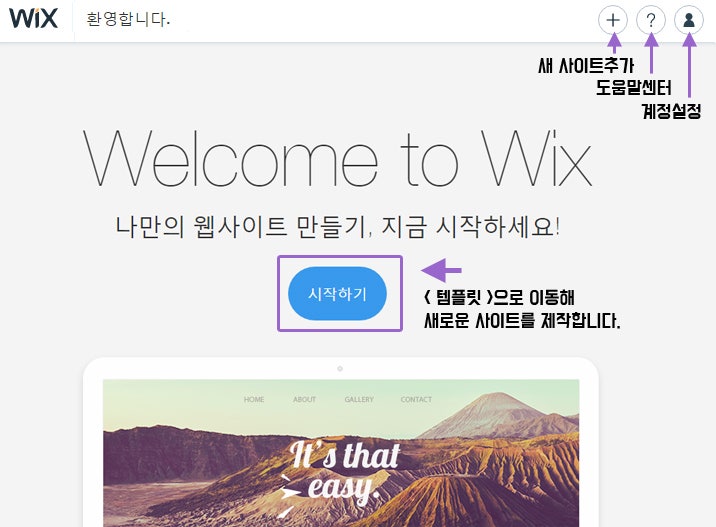
Task: Click the 나만의 웹사이트 만들기 subtitle
Action: tap(337, 227)
